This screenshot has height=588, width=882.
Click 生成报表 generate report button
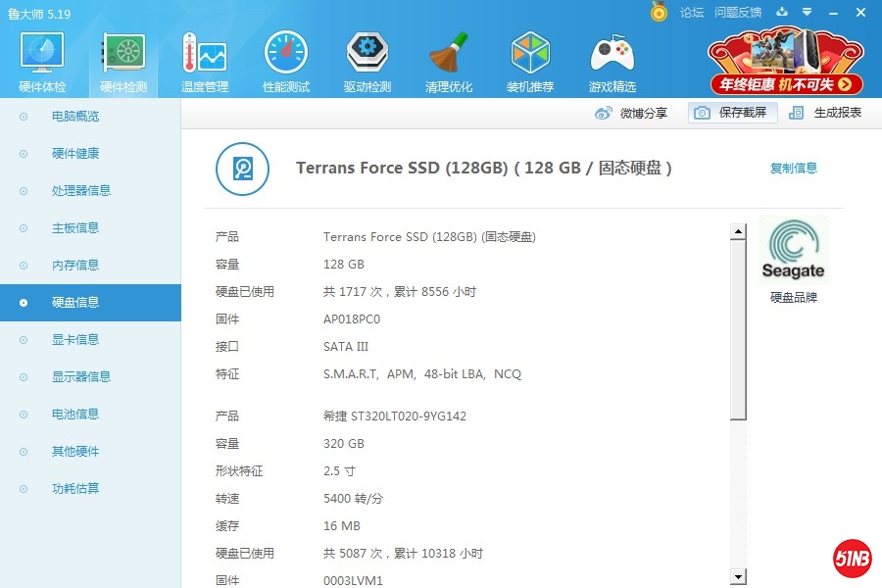click(826, 113)
